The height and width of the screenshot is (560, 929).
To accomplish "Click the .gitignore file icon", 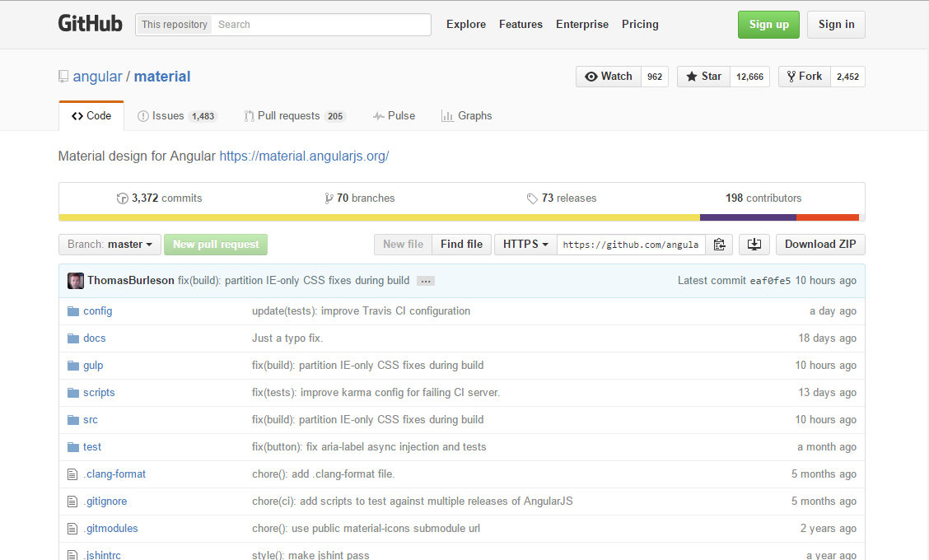I will point(72,502).
